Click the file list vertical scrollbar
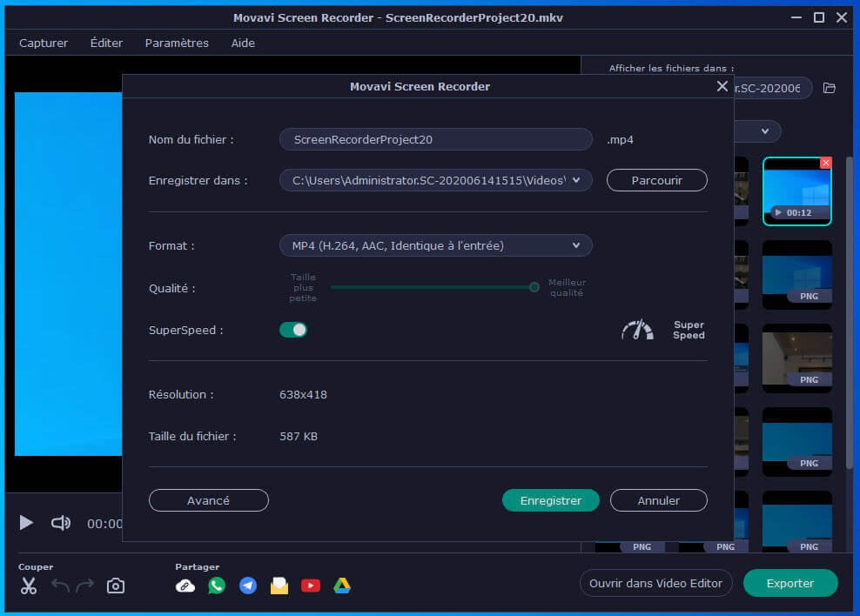The width and height of the screenshot is (860, 616). coord(849,312)
